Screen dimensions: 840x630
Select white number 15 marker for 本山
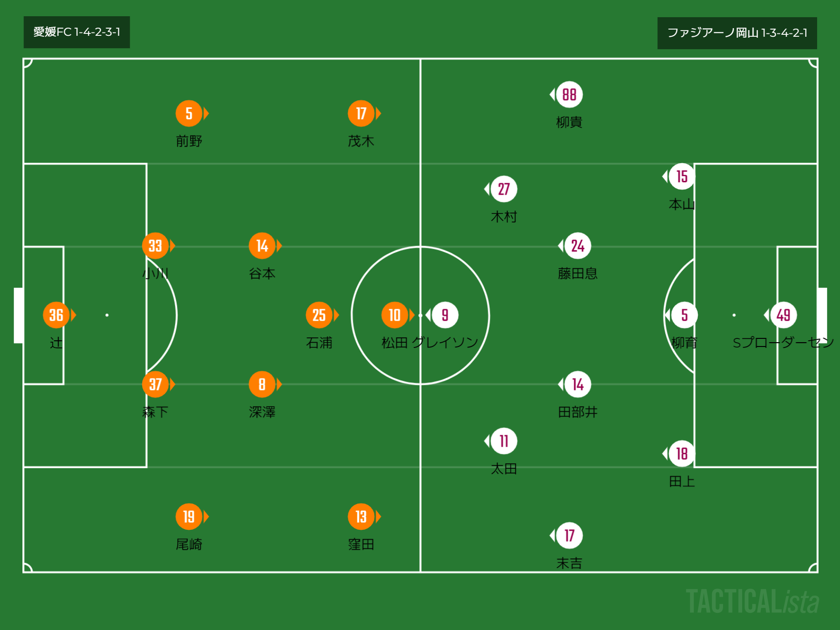tap(682, 177)
